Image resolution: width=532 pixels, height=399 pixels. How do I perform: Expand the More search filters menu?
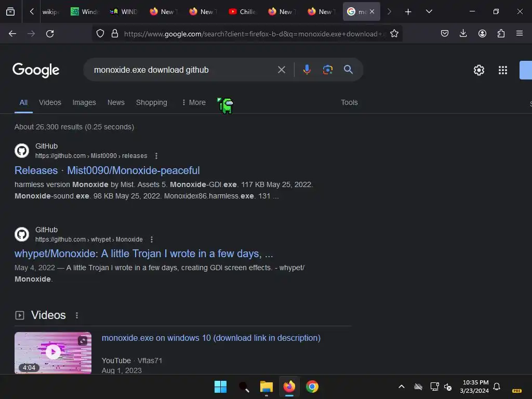point(193,102)
